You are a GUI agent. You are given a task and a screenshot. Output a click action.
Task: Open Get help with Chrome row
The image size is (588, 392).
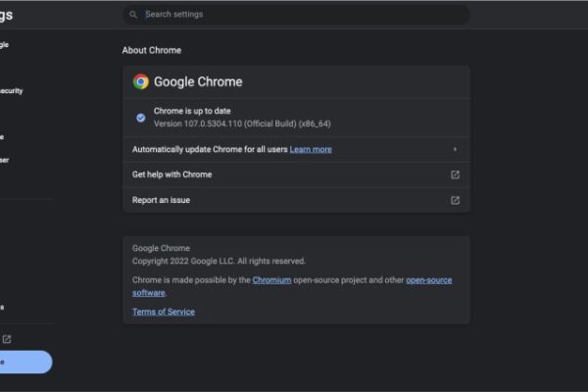point(296,174)
